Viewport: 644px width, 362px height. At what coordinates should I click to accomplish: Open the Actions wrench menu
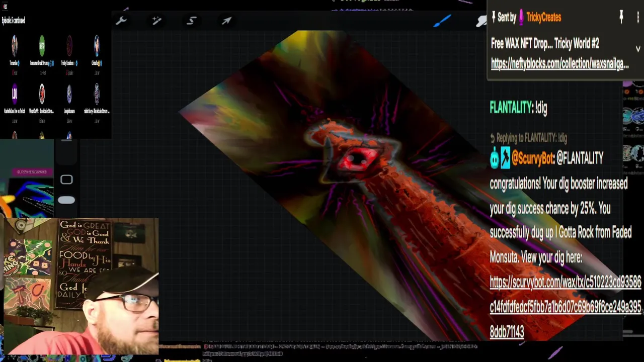121,21
